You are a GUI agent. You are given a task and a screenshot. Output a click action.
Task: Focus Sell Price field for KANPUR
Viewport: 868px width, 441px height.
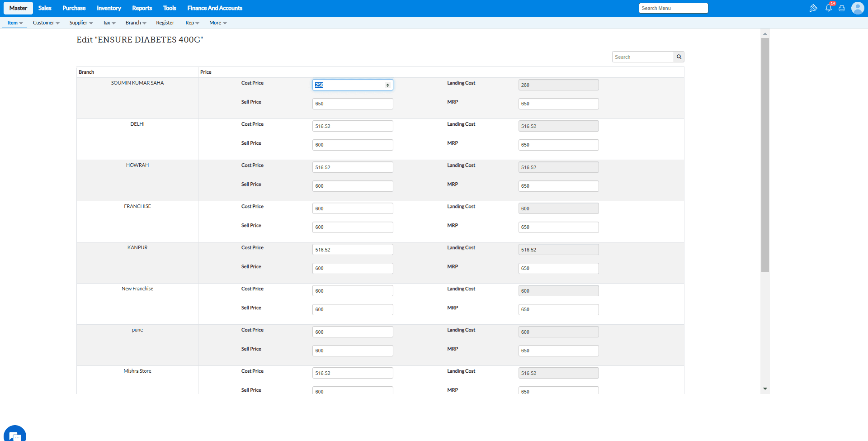[353, 268]
